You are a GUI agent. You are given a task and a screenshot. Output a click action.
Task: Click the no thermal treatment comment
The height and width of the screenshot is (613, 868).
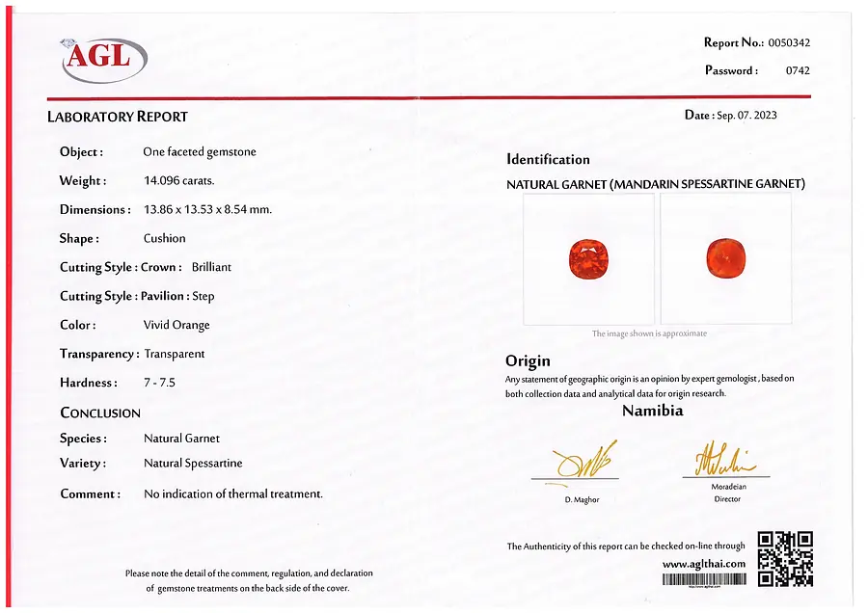coord(233,493)
